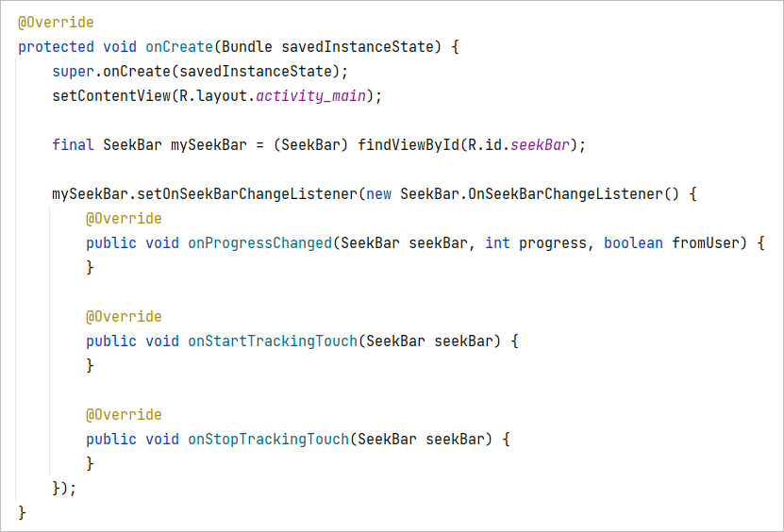This screenshot has width=784, height=532.
Task: Click OnSeekBarChangeListener interface name
Action: (x=565, y=194)
